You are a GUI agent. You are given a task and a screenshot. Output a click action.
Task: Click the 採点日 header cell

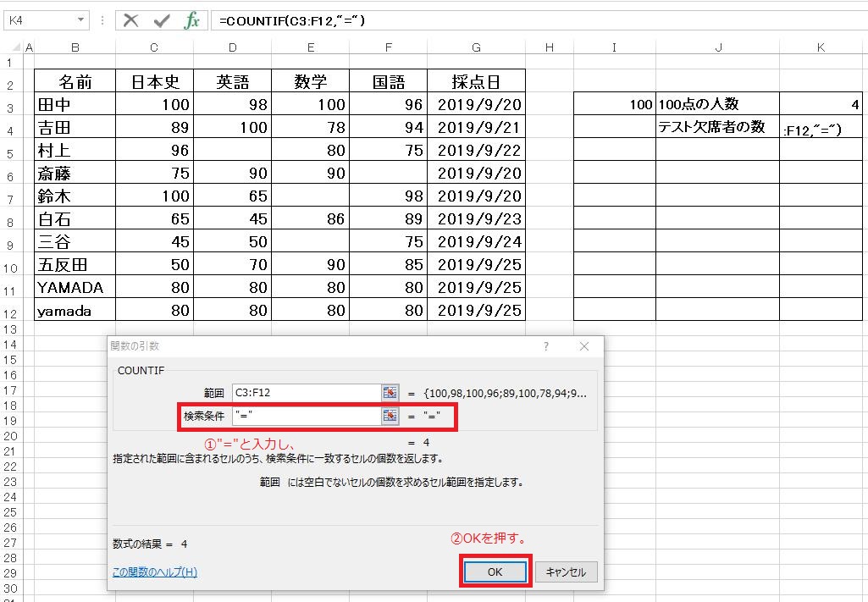pos(476,82)
